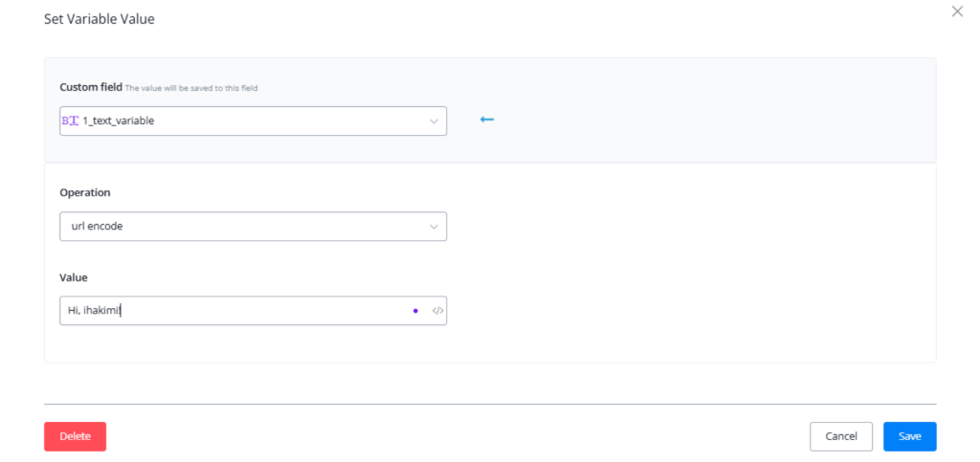
Task: Save the variable value
Action: tap(909, 436)
